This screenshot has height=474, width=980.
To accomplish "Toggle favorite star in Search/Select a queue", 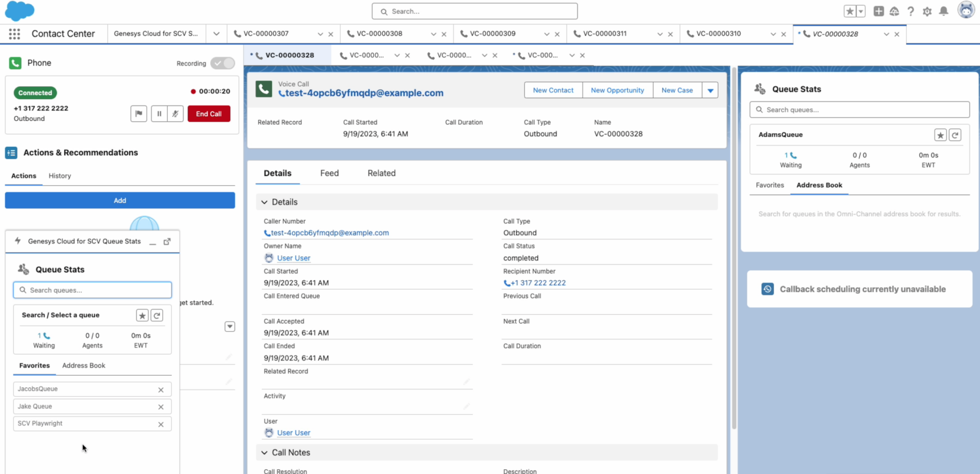I will [142, 315].
